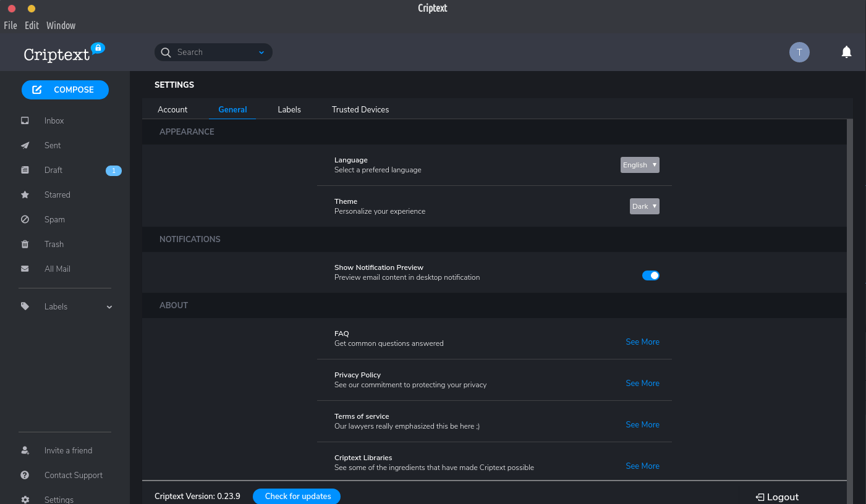Expand the Labels section chevron

(109, 307)
